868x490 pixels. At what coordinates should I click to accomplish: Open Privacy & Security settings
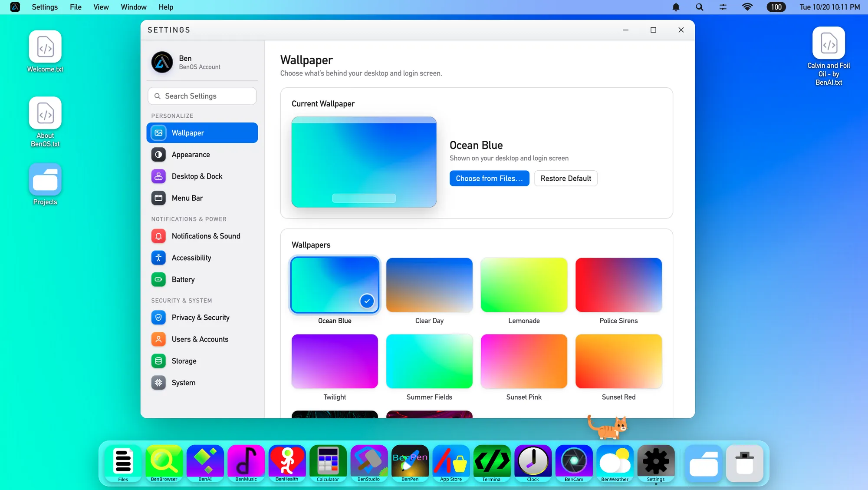202,318
